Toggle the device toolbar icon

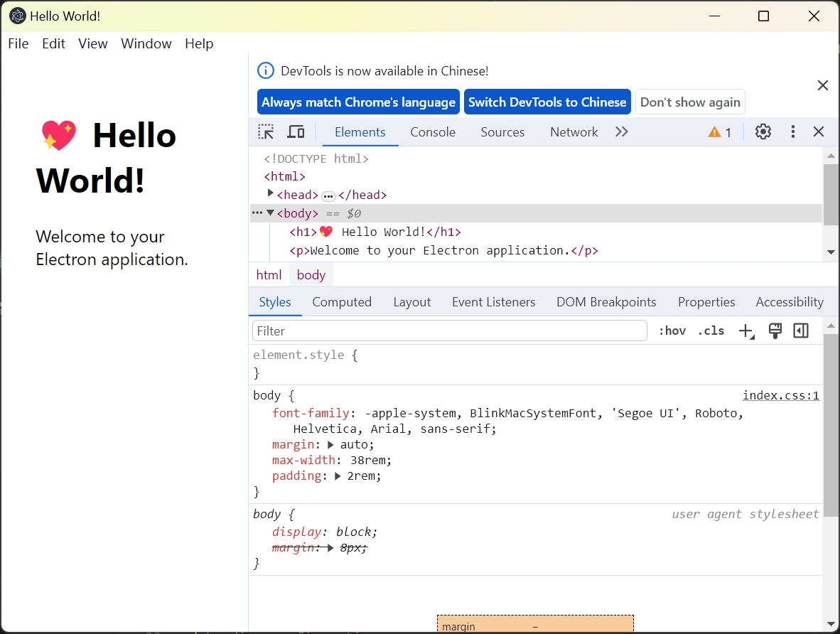pyautogui.click(x=296, y=131)
